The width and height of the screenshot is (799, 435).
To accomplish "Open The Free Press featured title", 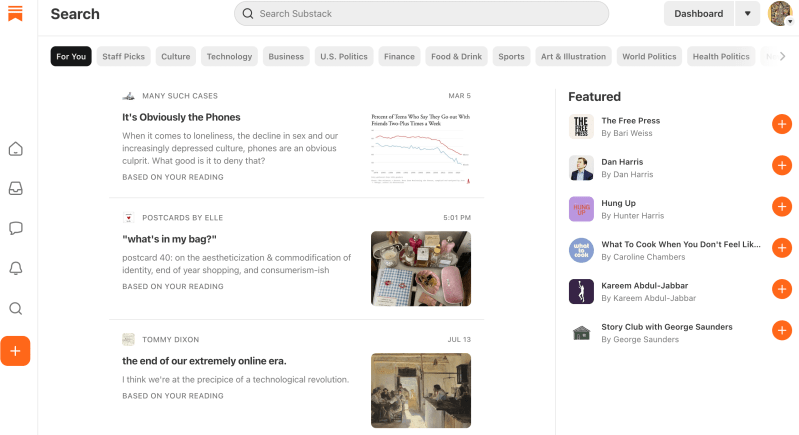I will tap(630, 121).
